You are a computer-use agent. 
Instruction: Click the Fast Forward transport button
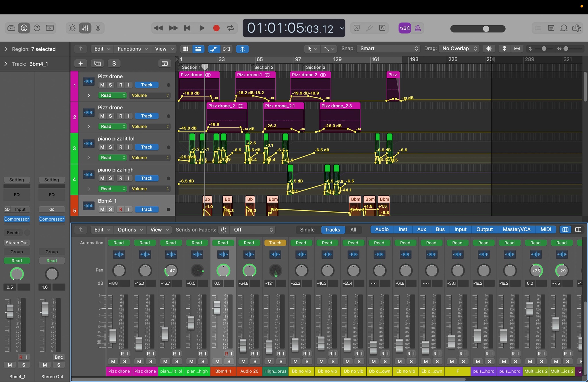173,28
